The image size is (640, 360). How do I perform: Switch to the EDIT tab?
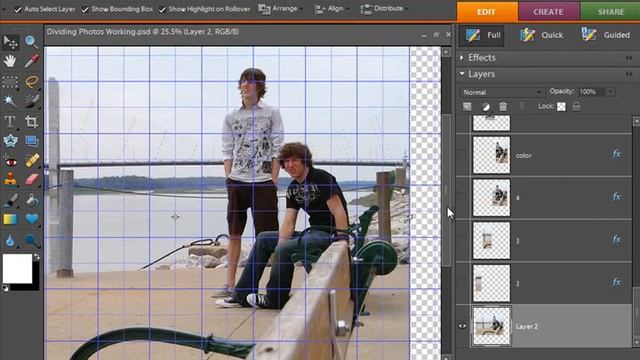pyautogui.click(x=487, y=12)
